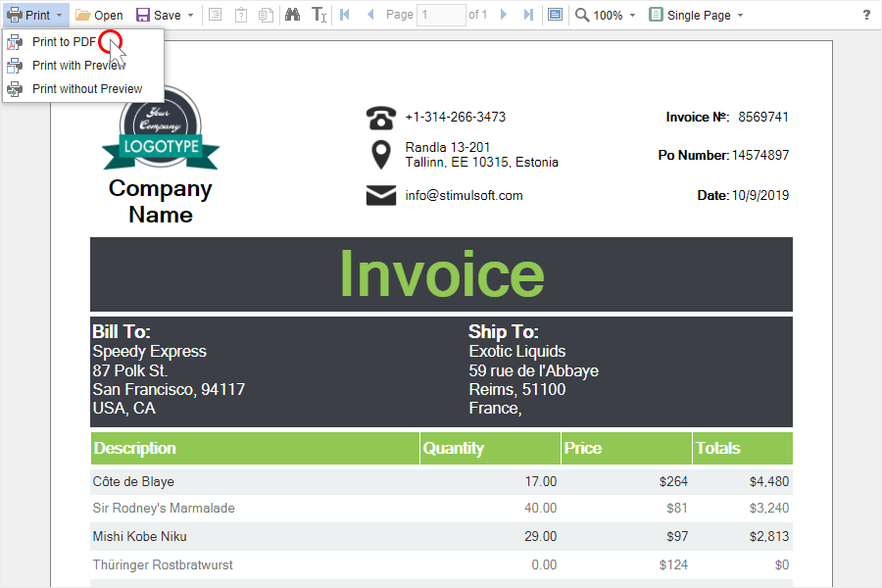Open a report file with Open button
This screenshot has width=882, height=588.
point(99,16)
